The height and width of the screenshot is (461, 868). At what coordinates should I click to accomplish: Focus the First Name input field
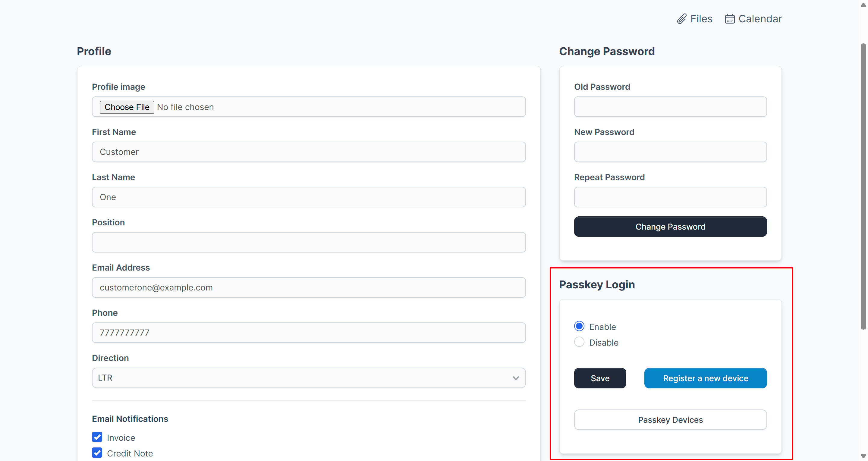tap(308, 152)
